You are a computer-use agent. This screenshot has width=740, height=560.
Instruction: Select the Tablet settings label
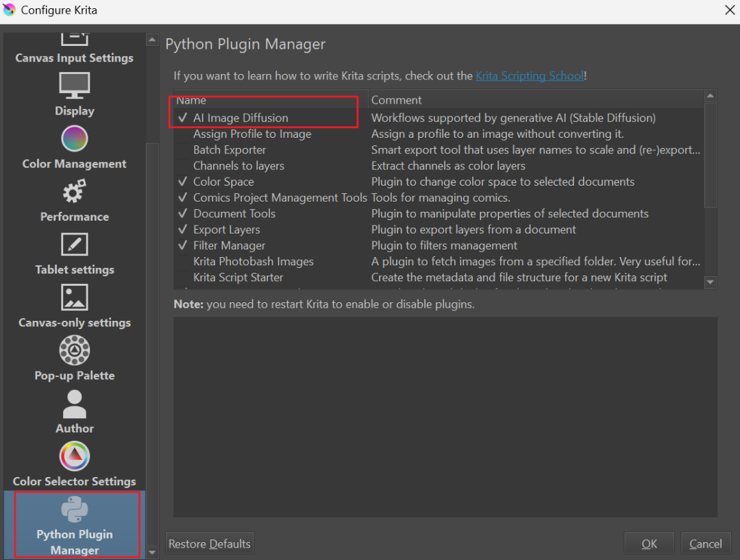pyautogui.click(x=75, y=269)
